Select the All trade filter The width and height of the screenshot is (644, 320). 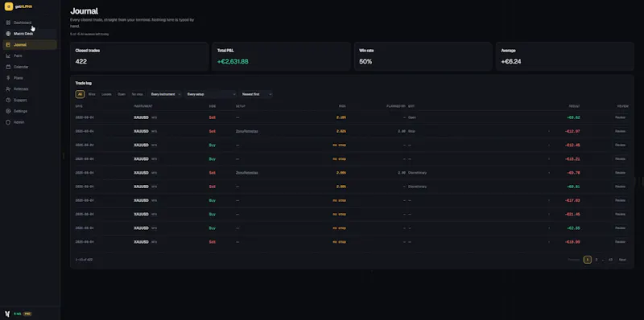click(80, 94)
